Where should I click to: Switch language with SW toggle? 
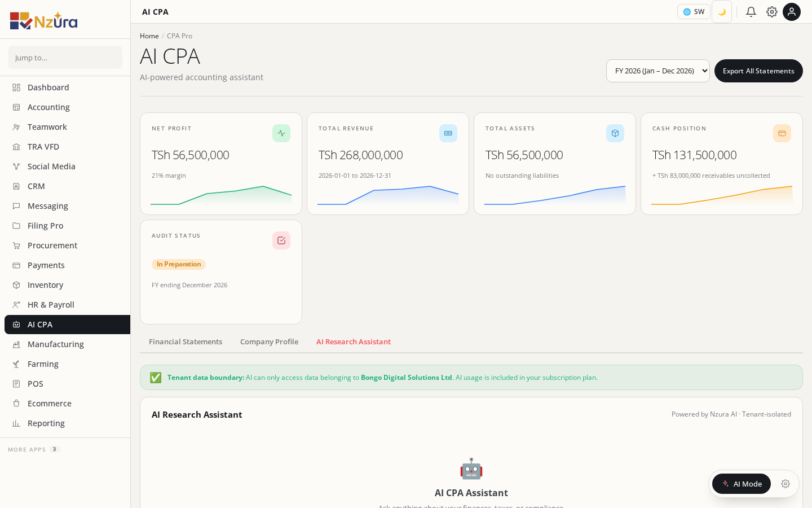pos(694,12)
